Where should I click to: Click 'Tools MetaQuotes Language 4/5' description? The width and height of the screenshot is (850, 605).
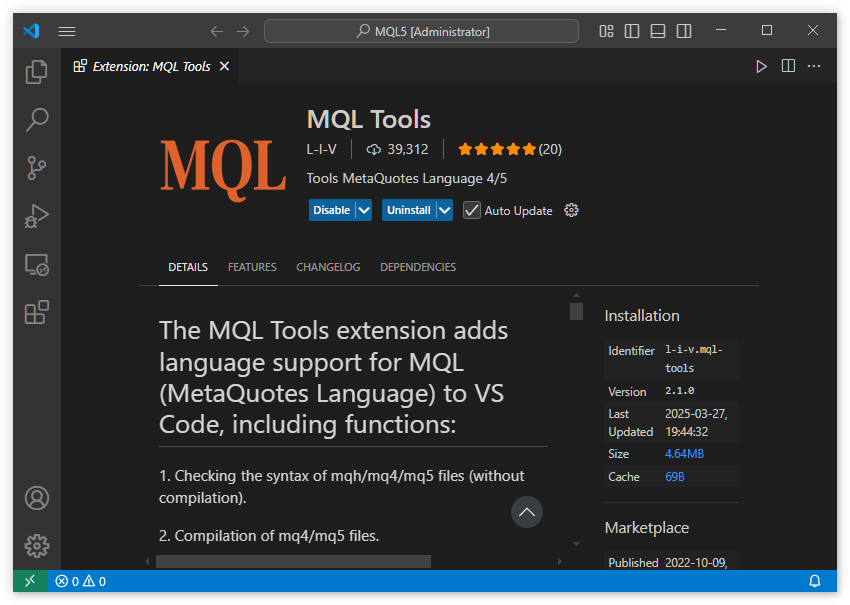pos(407,178)
